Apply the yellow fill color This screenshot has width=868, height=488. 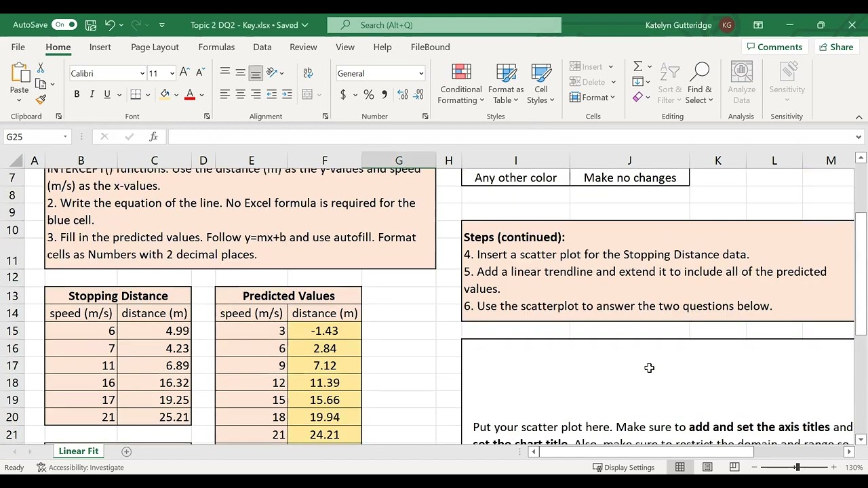(x=165, y=95)
